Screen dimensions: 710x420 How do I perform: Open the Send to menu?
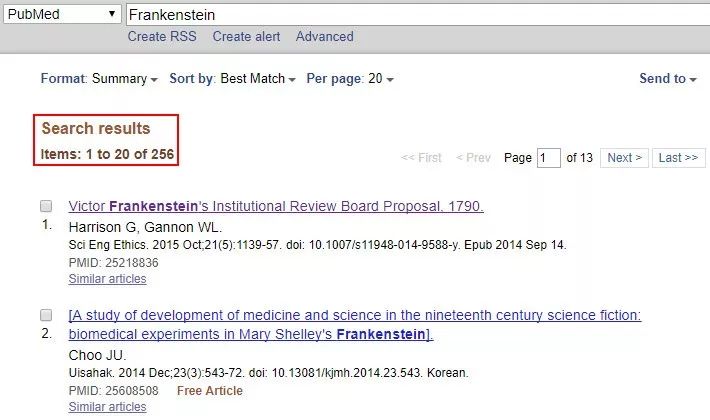(x=667, y=79)
